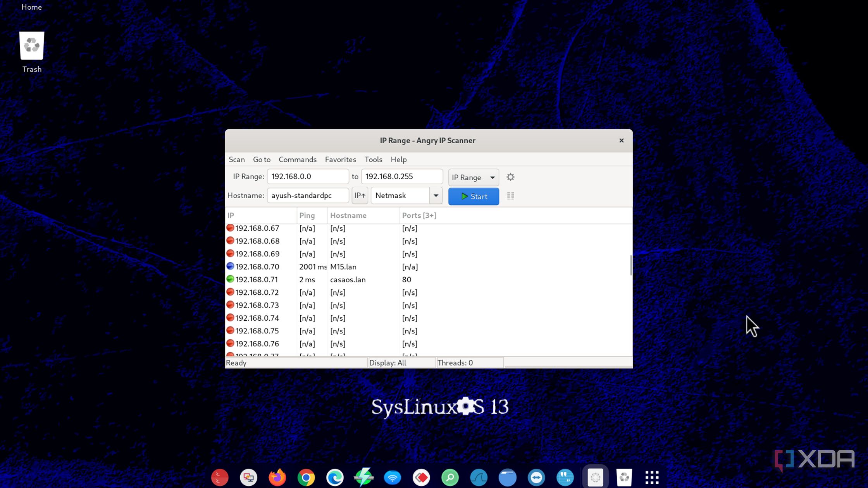
Task: Open the Trash desktop icon
Action: pyautogui.click(x=32, y=52)
